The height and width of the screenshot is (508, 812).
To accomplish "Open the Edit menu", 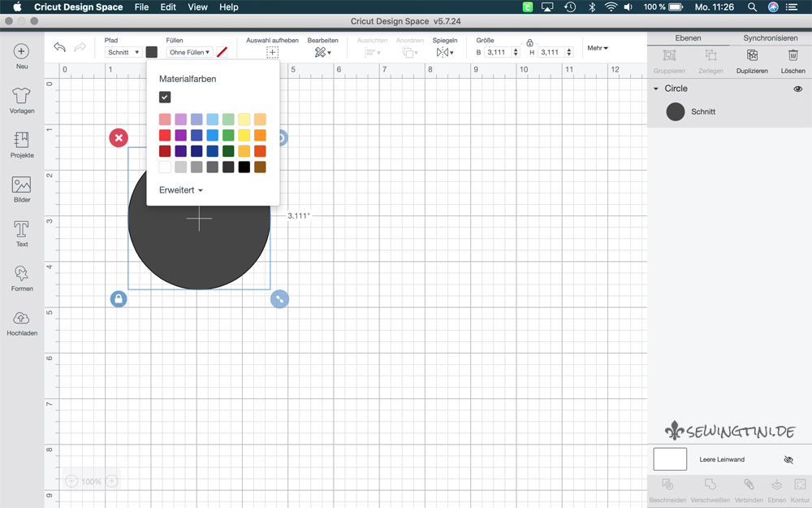I will pos(168,7).
